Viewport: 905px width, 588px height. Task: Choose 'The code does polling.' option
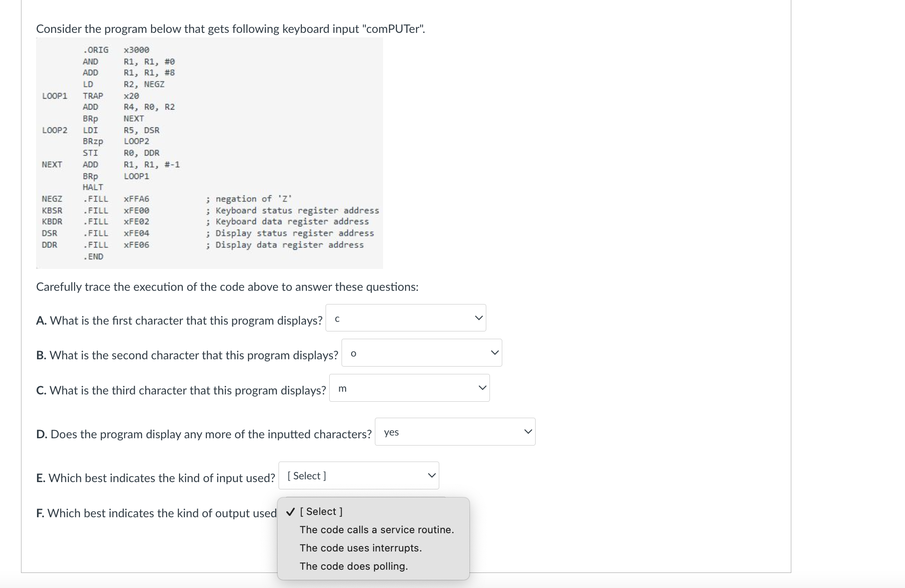pos(353,566)
